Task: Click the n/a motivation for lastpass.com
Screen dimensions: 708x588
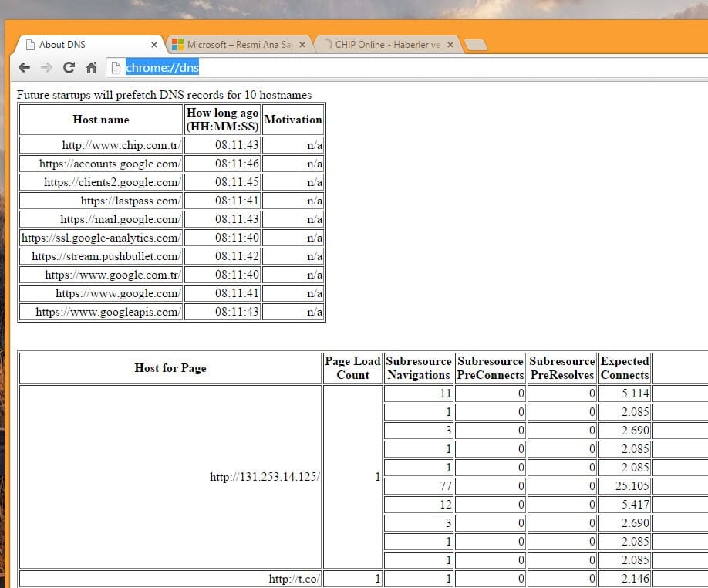Action: (293, 201)
